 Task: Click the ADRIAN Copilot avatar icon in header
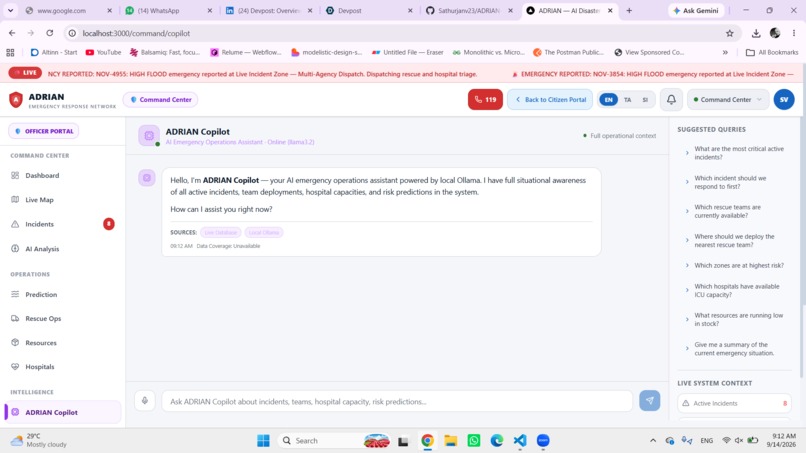coord(149,136)
